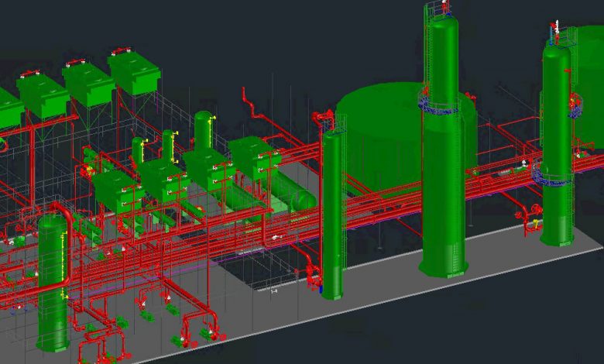Pick the small green vessel with yellow top nozzle

204,130
